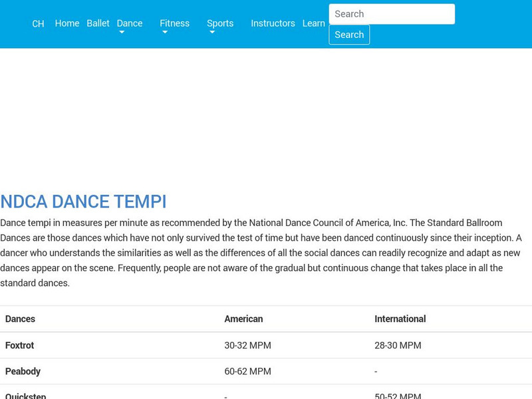
Task: Select the 60-62 MPM cell
Action: 247,372
